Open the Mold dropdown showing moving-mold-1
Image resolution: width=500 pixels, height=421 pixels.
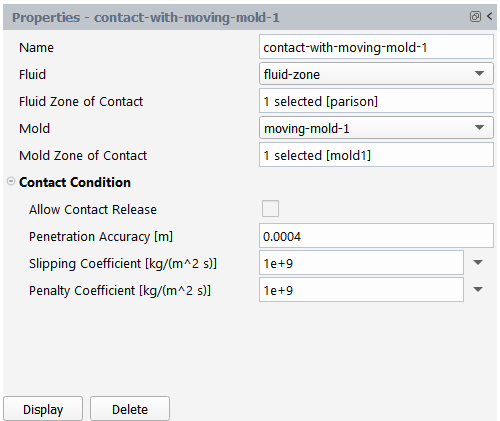pos(376,128)
